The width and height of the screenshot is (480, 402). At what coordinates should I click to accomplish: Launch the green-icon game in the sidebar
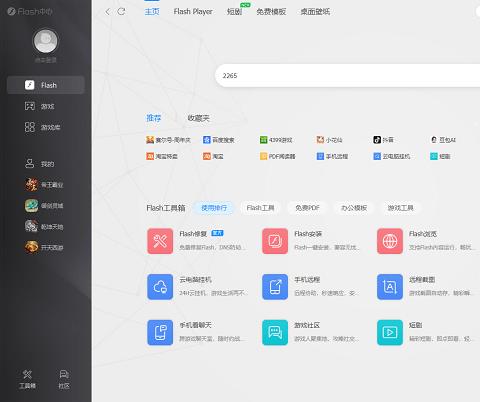[44, 206]
